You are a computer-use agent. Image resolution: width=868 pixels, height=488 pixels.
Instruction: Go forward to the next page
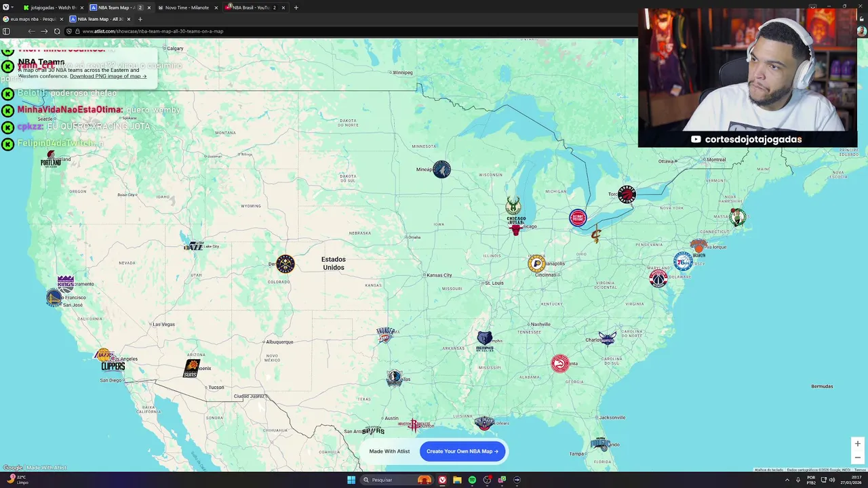point(44,31)
